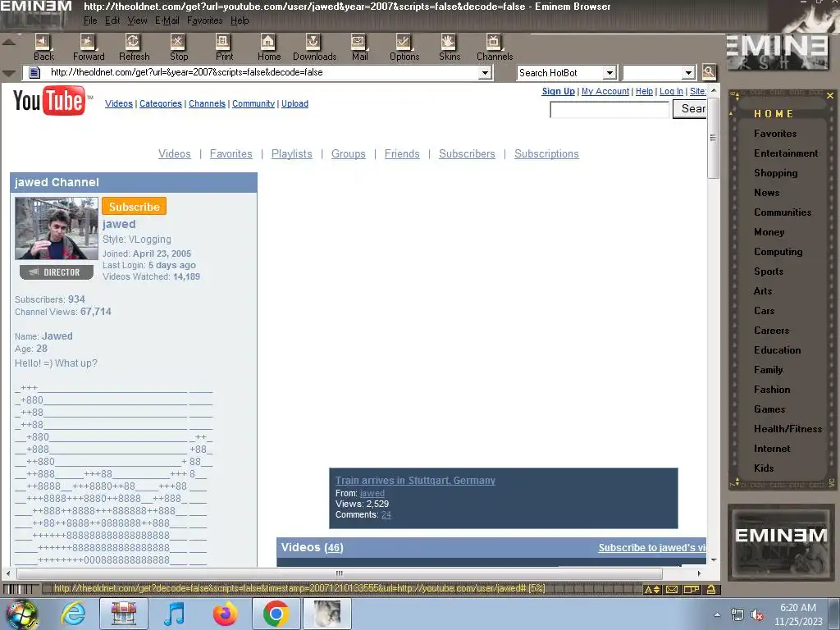
Task: Click the horizontal scrollbar thumb
Action: 340,573
